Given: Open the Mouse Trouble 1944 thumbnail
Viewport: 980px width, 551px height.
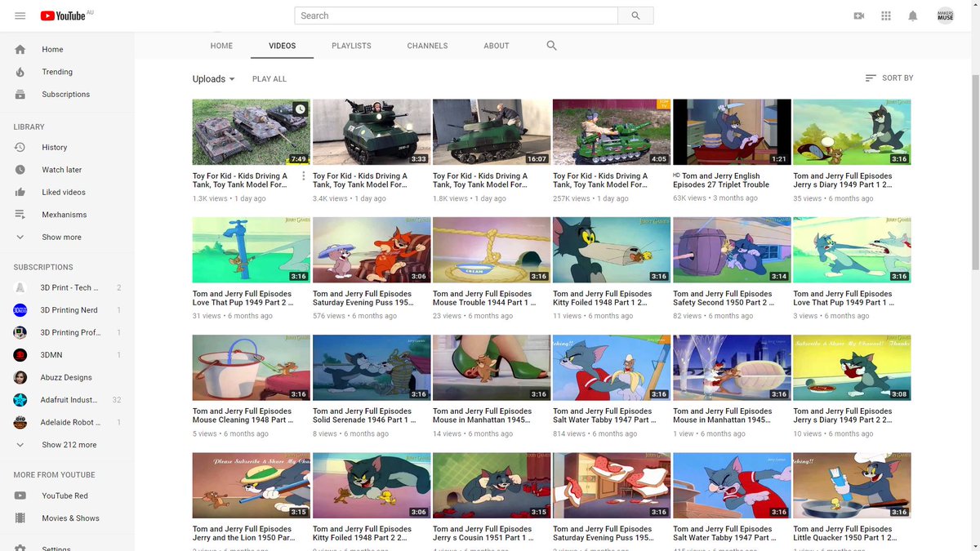Looking at the screenshot, I should tap(492, 250).
